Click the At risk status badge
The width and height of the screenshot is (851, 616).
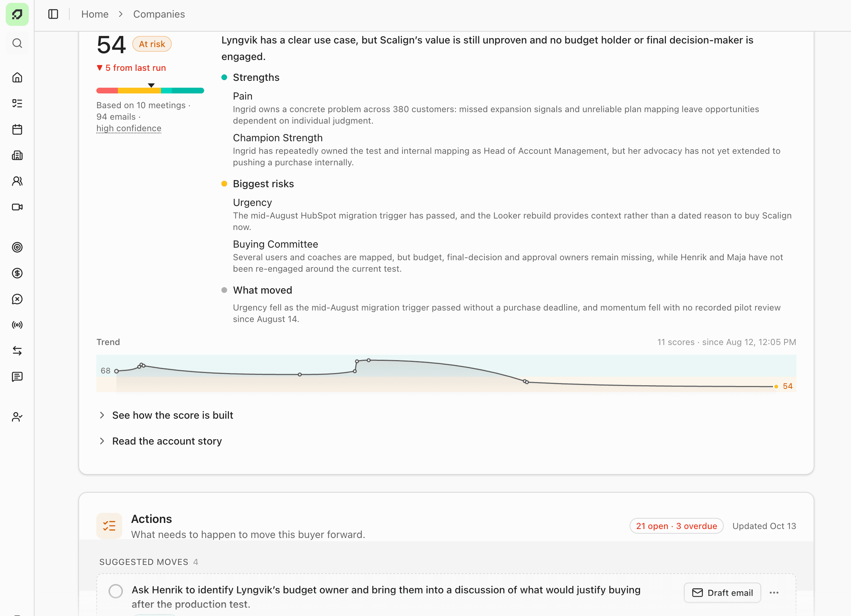(x=152, y=44)
